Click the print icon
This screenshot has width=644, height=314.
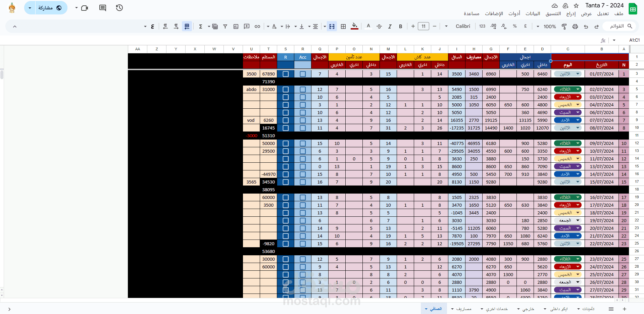[x=575, y=26]
